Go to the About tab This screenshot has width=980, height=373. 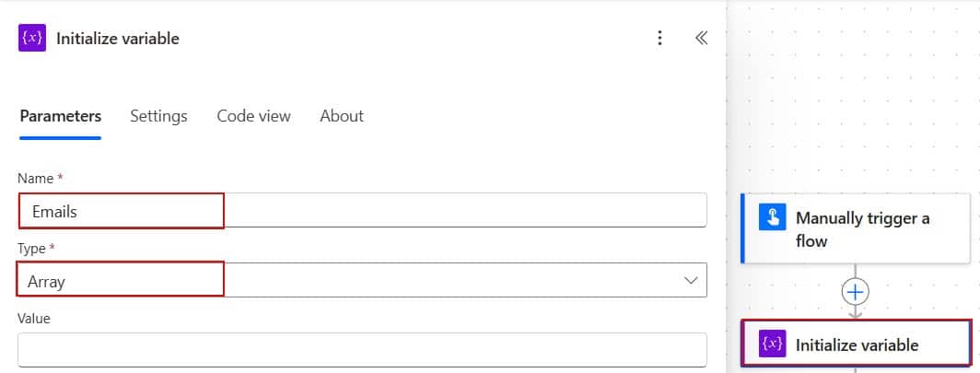coord(342,116)
